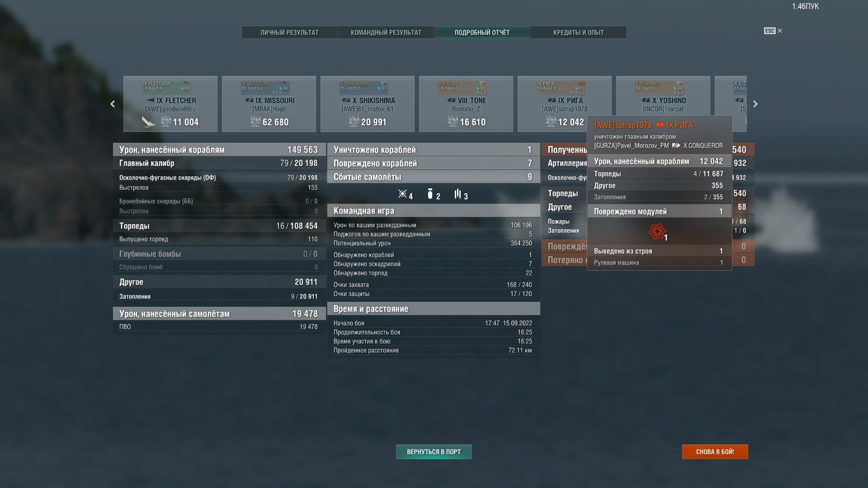Viewport: 868px width, 488px height.
Task: Click the sunk ship icon on Fletcher card
Action: click(148, 122)
